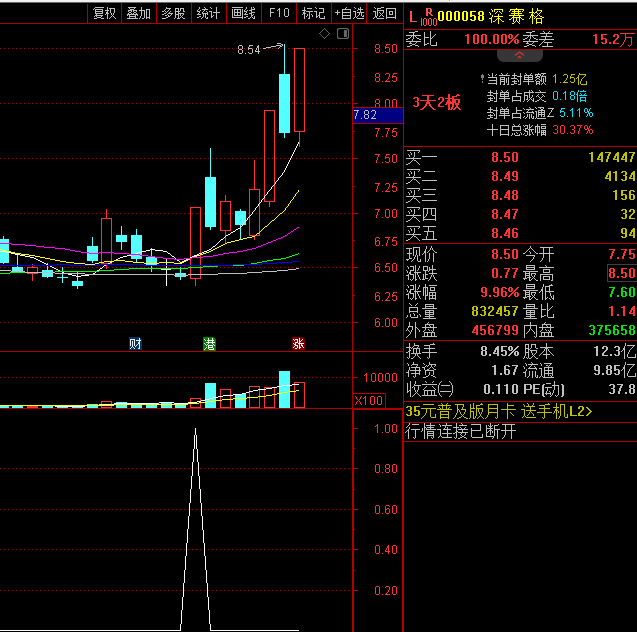Click the 返回 back button

point(385,13)
